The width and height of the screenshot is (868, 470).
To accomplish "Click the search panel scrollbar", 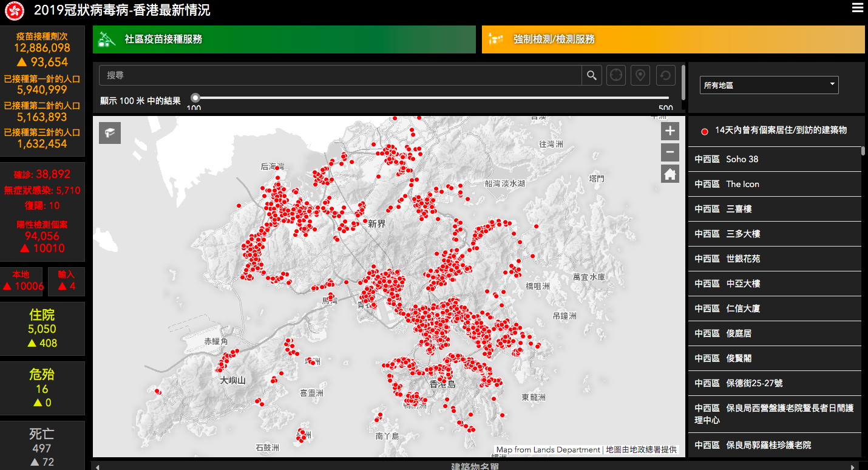I will pos(684,83).
